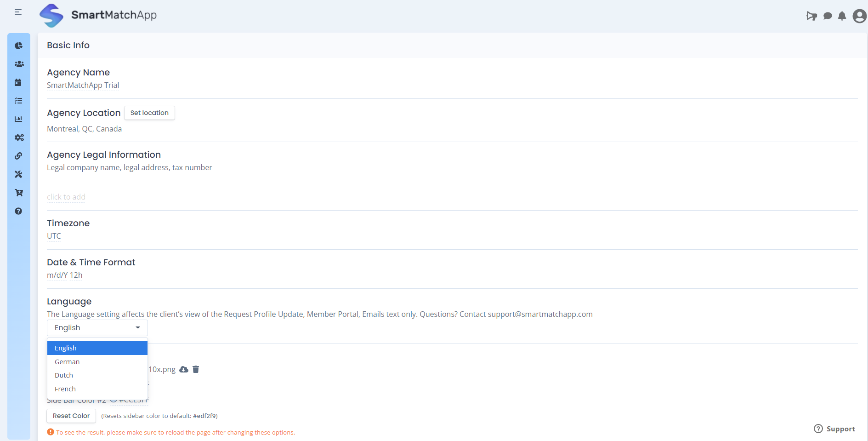Open the notifications bell icon
The width and height of the screenshot is (868, 441).
tap(842, 16)
